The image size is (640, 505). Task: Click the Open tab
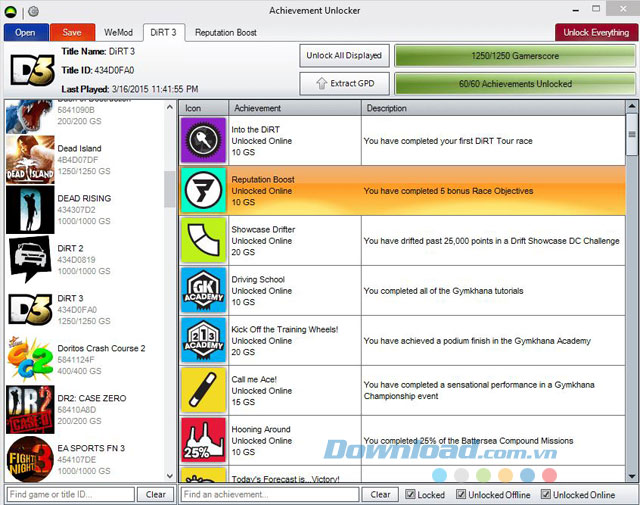26,32
